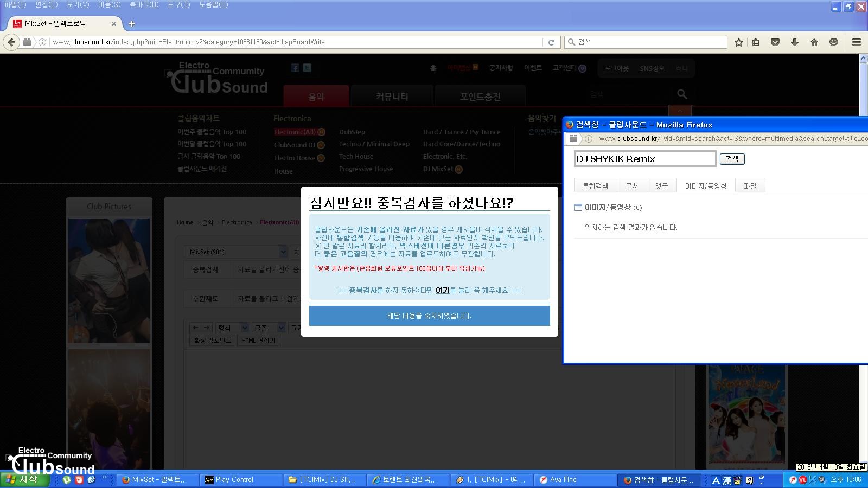Image resolution: width=868 pixels, height=488 pixels.
Task: Open the 고객센터 link
Action: (565, 68)
